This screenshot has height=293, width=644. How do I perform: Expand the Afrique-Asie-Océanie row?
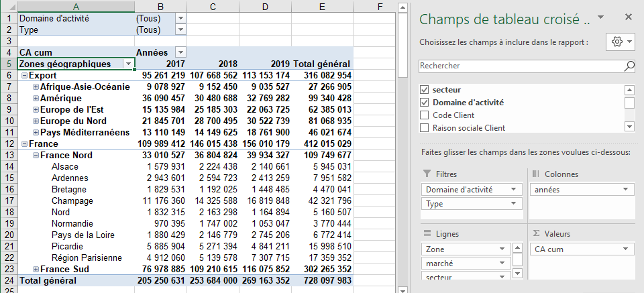click(36, 87)
